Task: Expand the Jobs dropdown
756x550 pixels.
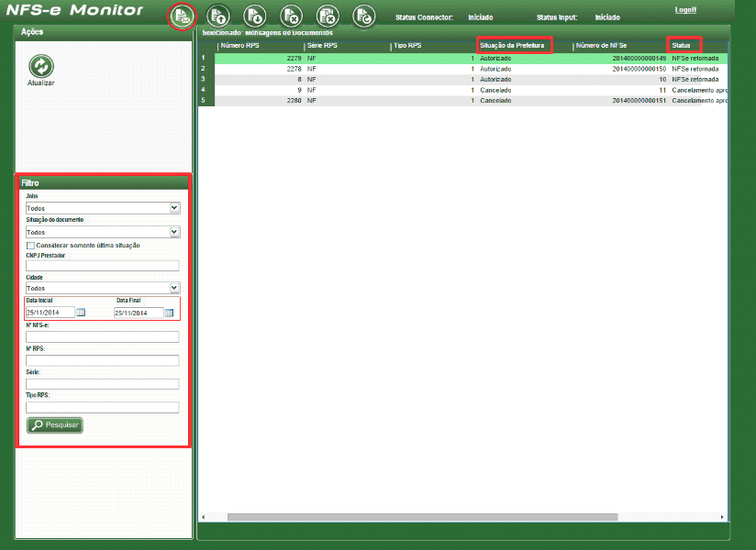Action: 174,208
